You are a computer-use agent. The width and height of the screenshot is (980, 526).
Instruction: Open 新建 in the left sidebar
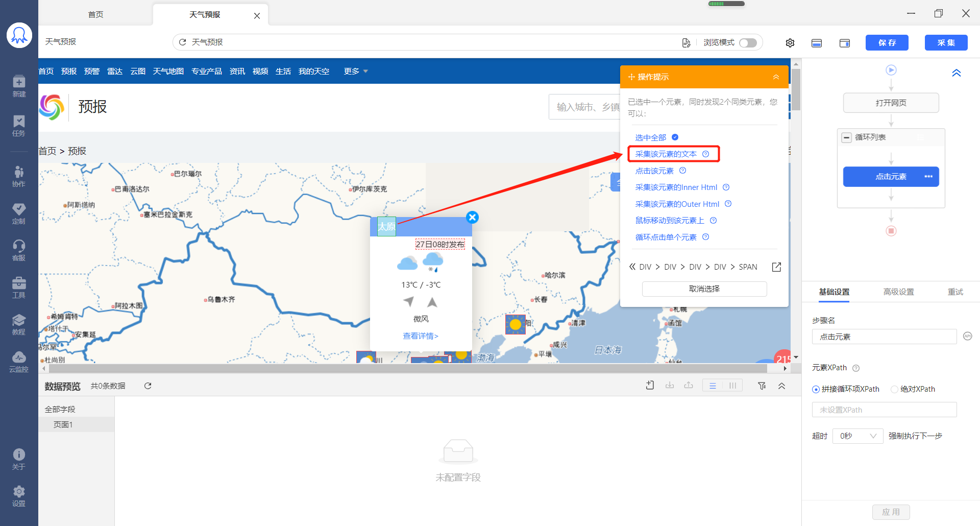(19, 86)
